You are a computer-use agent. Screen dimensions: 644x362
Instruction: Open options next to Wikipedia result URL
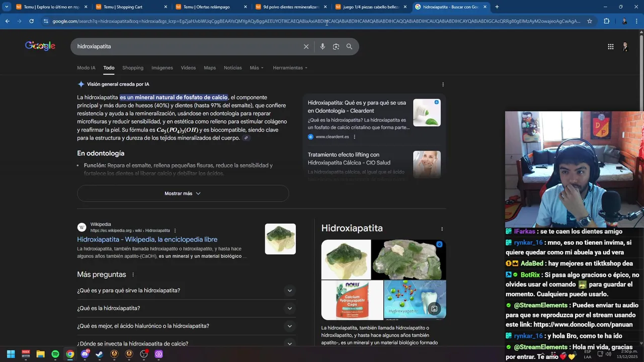pos(175,231)
